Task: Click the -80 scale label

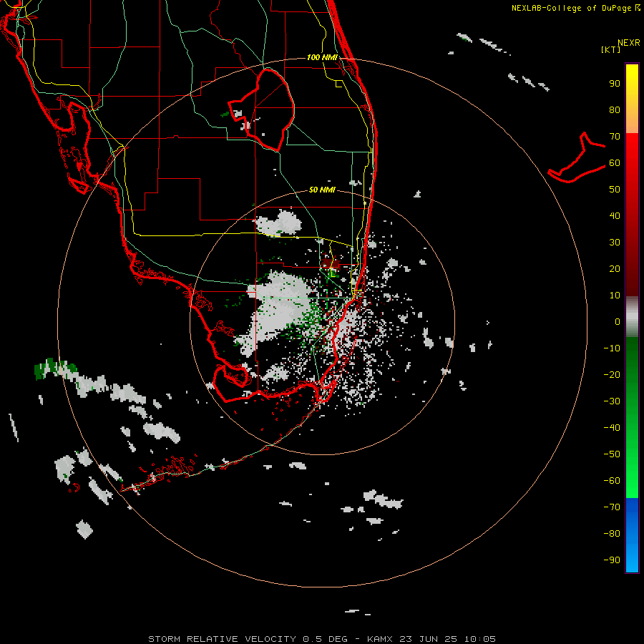Action: (612, 534)
